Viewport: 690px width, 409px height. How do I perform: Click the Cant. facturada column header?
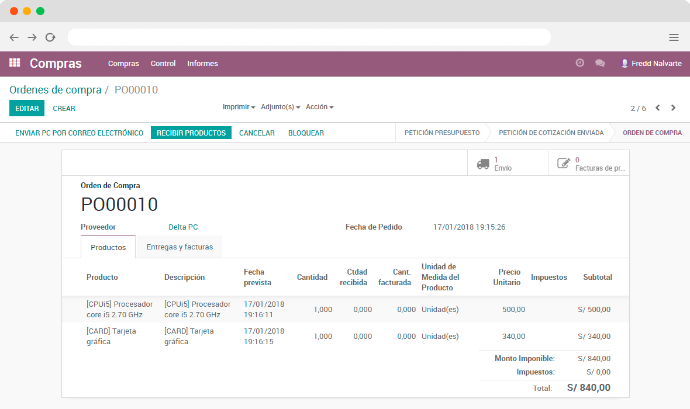[395, 277]
